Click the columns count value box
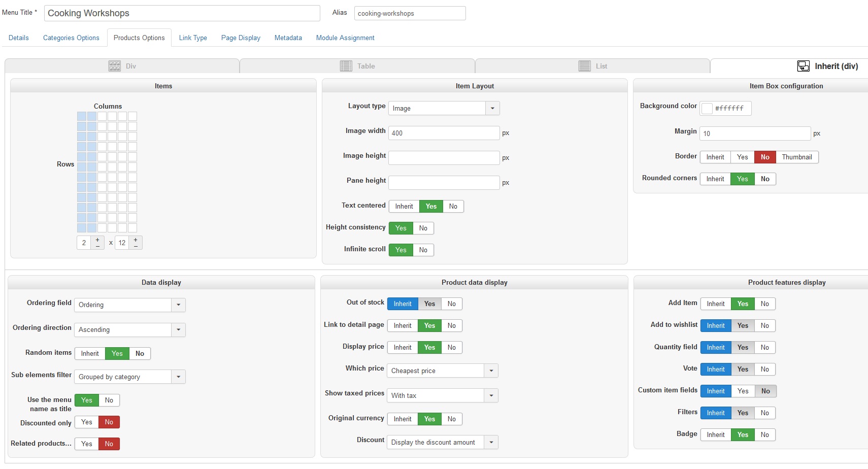The height and width of the screenshot is (469, 868). coord(84,243)
